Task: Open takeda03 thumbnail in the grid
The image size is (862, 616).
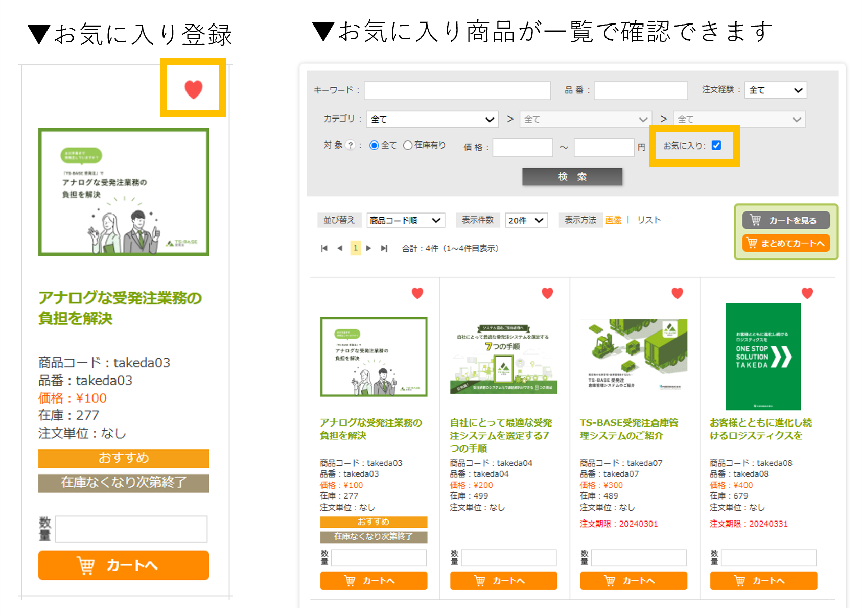Action: click(374, 357)
